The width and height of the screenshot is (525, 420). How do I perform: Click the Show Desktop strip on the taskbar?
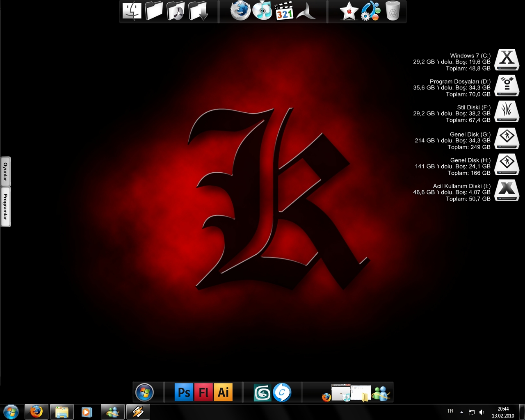(x=522, y=412)
